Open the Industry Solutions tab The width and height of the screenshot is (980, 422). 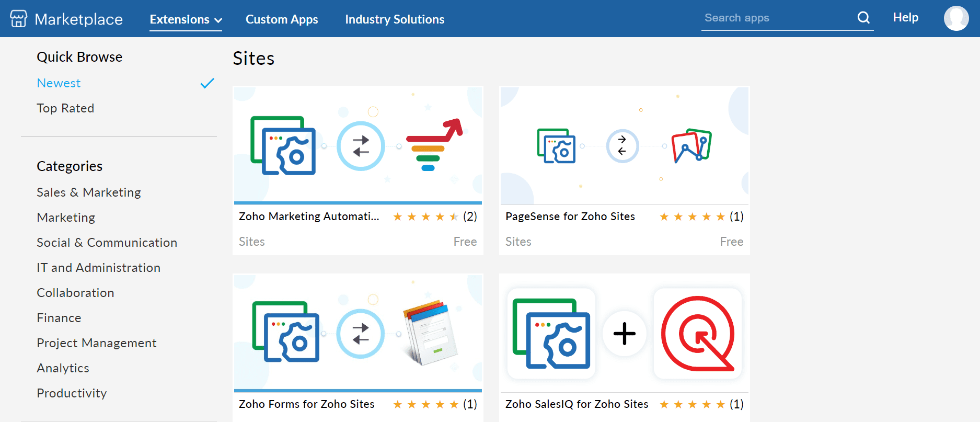[395, 19]
